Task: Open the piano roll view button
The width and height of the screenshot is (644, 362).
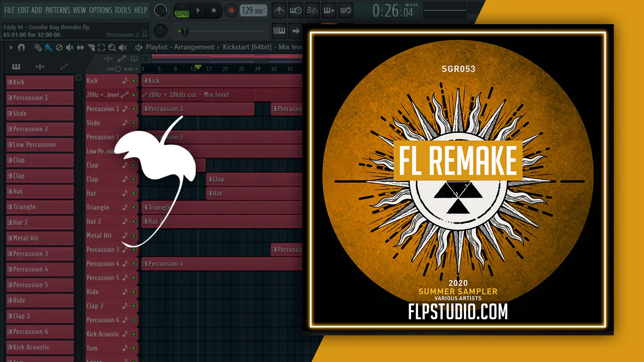Action: click(279, 31)
